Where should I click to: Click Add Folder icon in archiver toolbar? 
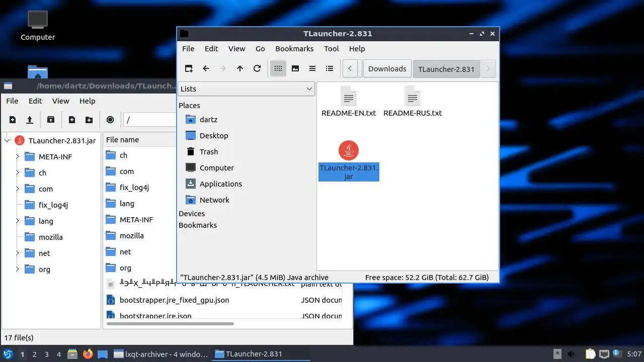pyautogui.click(x=89, y=120)
